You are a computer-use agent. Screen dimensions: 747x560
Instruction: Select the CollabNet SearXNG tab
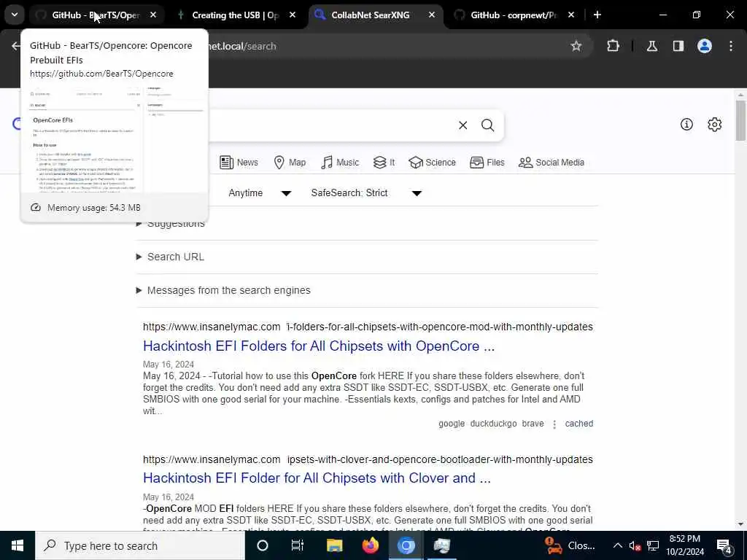(x=370, y=15)
